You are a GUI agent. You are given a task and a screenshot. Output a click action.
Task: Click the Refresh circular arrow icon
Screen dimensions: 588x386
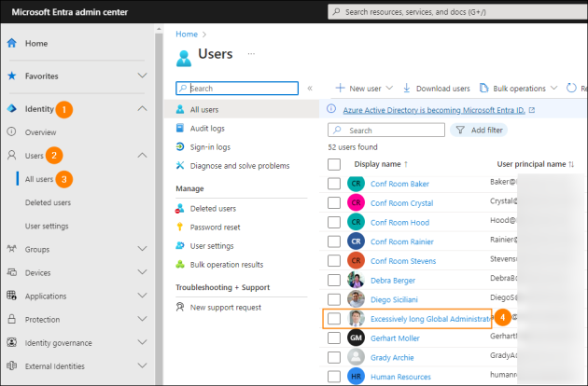pos(571,88)
